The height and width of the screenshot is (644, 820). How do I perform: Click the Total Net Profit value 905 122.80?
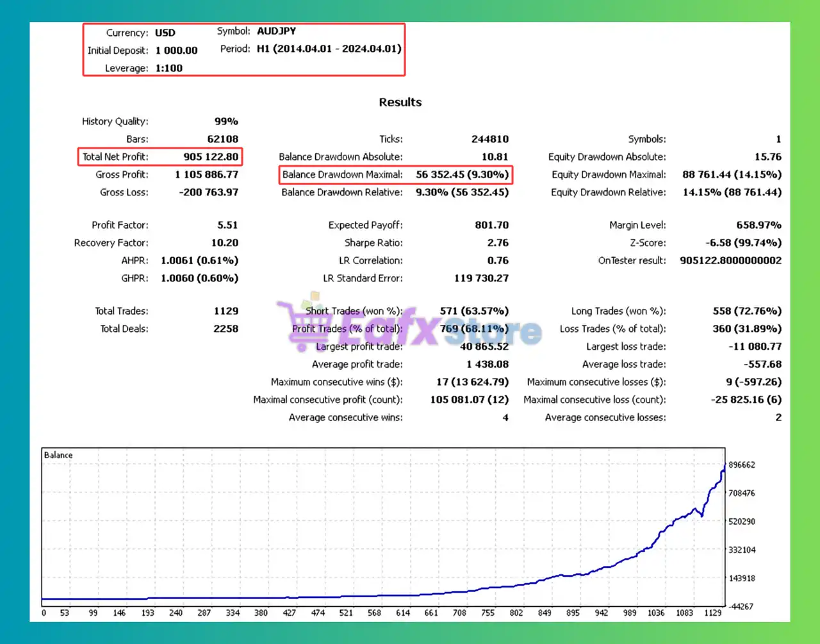[x=210, y=157]
